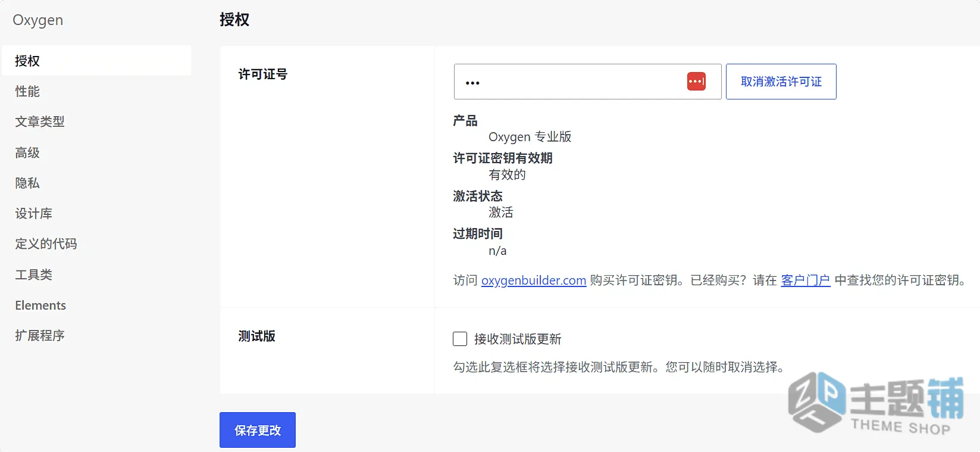Click the 许可证密钥有效期 label

tap(503, 158)
